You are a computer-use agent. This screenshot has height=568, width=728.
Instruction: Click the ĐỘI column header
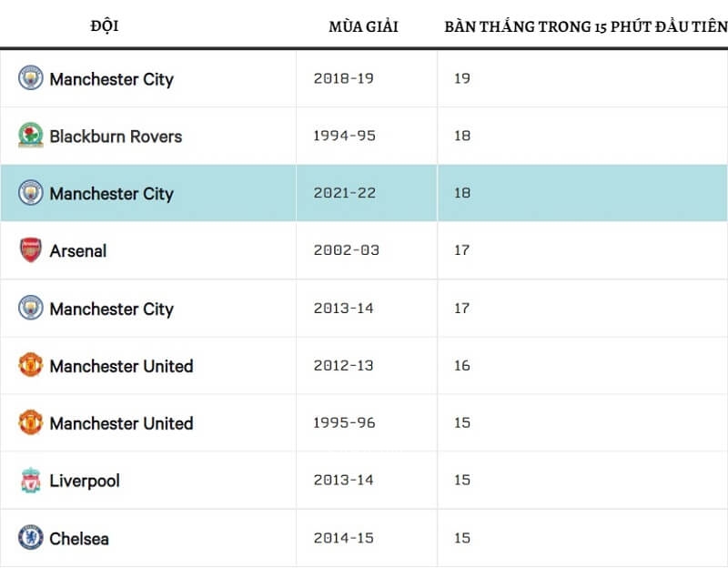105,25
